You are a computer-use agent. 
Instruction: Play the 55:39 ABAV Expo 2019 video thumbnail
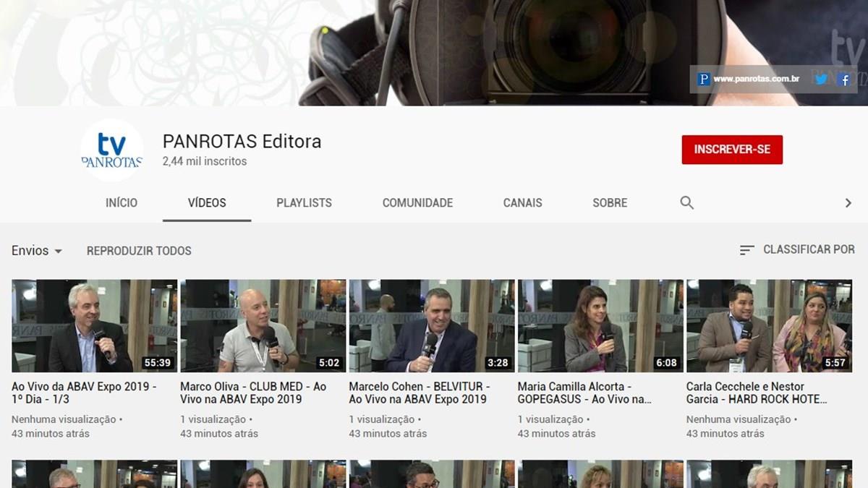tap(94, 326)
